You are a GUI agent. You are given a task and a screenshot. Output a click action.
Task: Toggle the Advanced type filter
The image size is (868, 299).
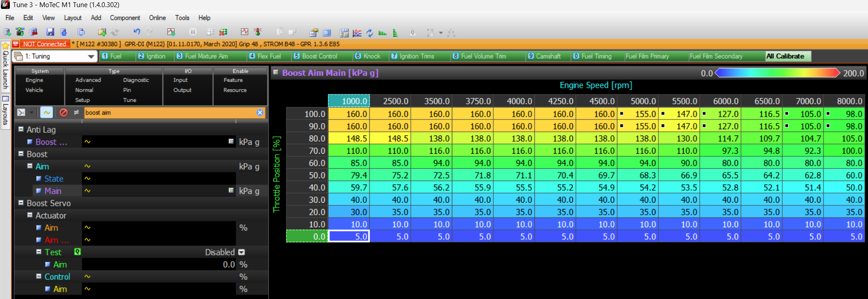click(x=88, y=80)
